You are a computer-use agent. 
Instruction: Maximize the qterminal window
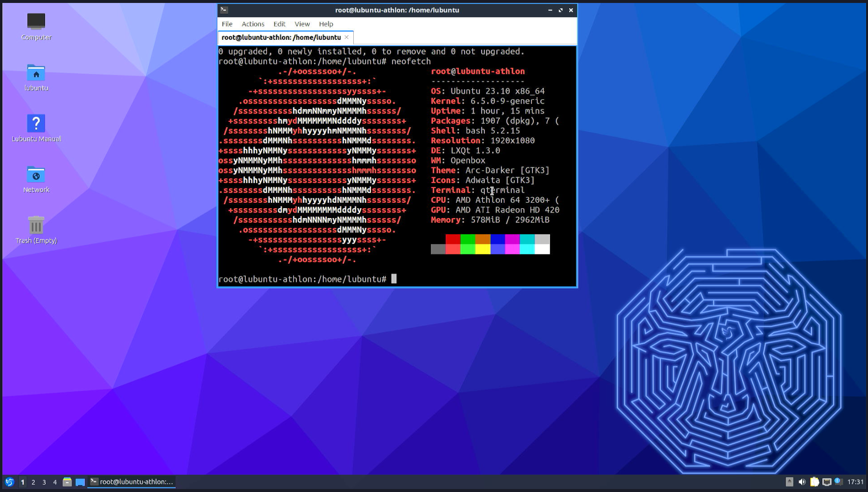[560, 10]
